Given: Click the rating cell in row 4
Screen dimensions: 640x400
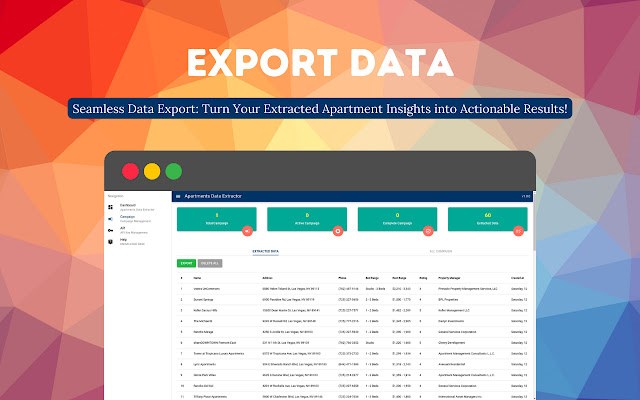Looking at the screenshot, I should [420, 321].
